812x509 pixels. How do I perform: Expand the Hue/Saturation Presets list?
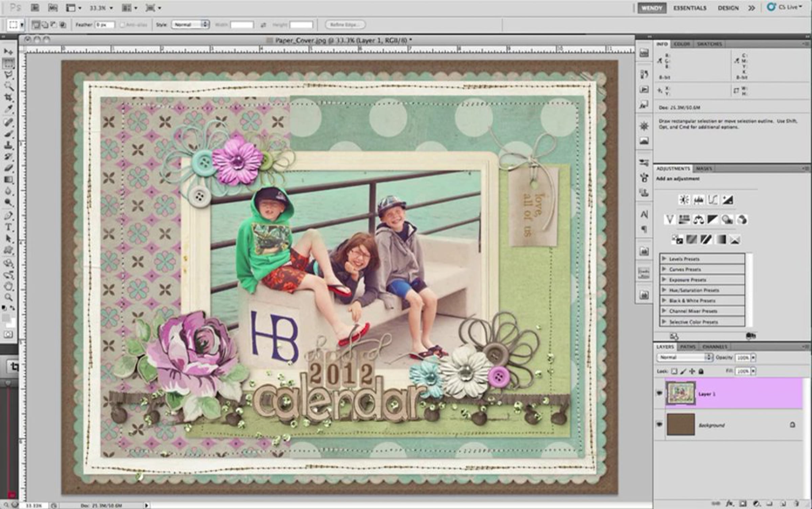(664, 290)
